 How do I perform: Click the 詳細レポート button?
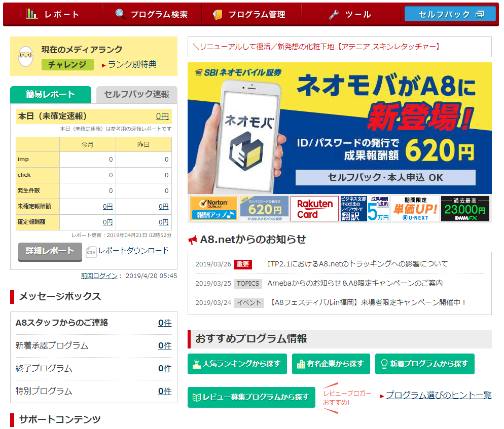tap(50, 251)
